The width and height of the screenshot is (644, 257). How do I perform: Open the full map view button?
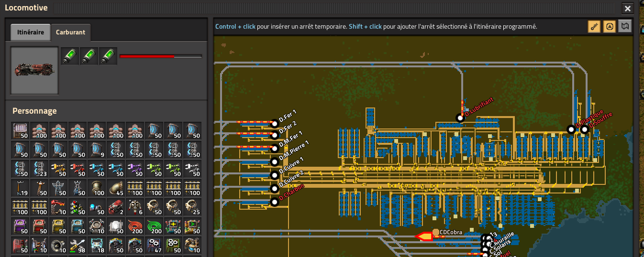coord(624,26)
